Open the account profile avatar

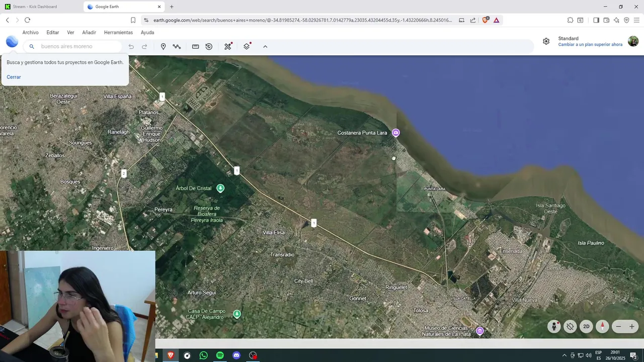pyautogui.click(x=633, y=41)
